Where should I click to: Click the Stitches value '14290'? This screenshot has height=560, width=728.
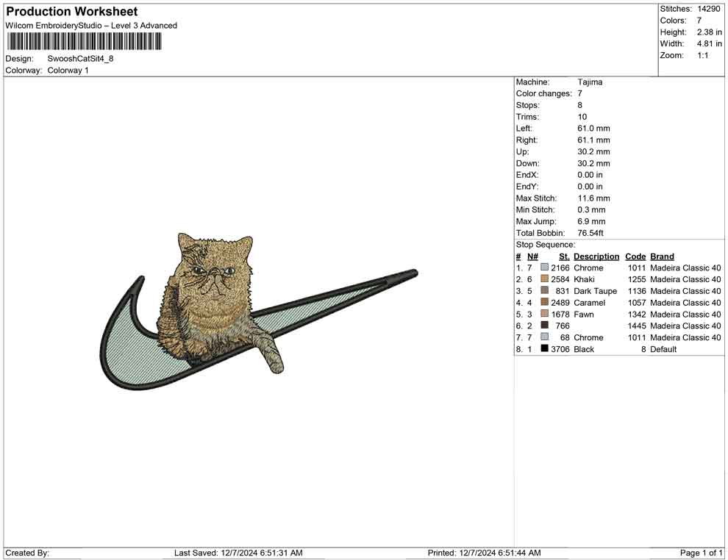point(708,9)
